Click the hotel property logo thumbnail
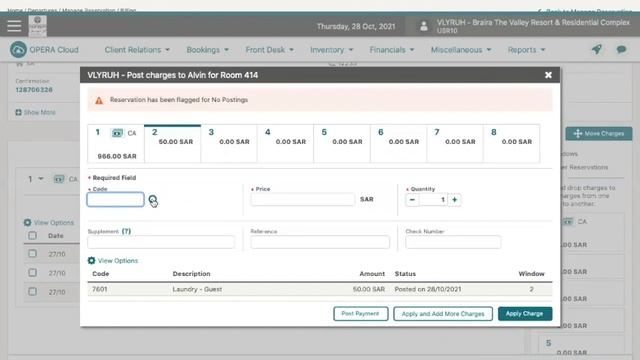The height and width of the screenshot is (360, 640). coord(38,26)
